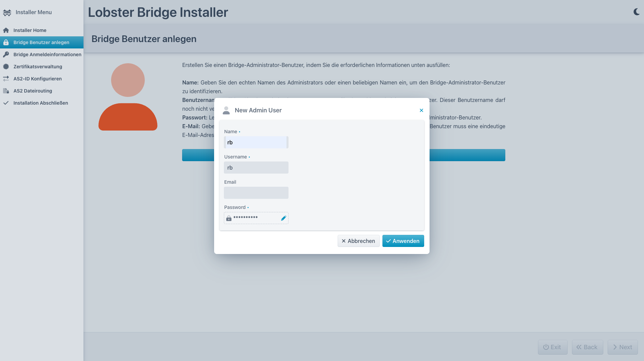Click the certificate badge icon for Zertifikatsverwaltung
Image resolution: width=644 pixels, height=361 pixels.
pos(6,67)
